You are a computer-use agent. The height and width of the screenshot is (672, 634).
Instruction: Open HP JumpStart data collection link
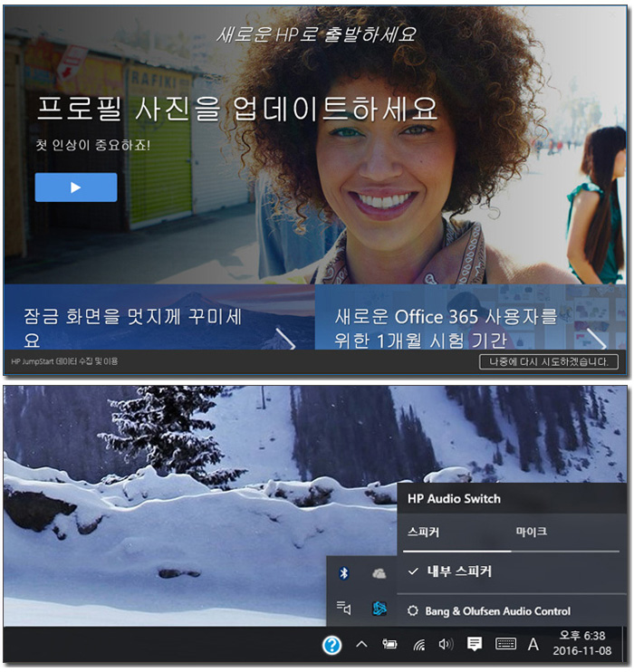click(x=64, y=361)
